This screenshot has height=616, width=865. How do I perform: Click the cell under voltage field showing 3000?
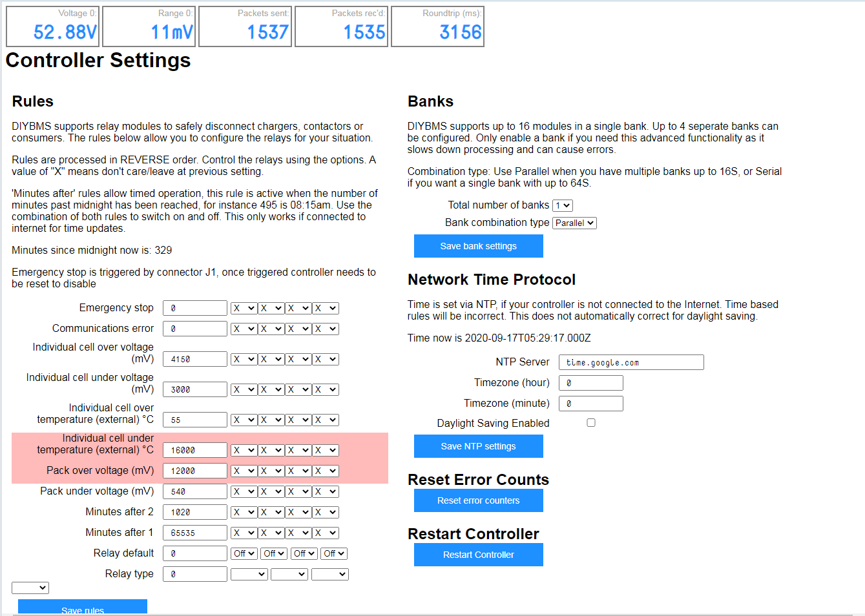[x=195, y=389]
